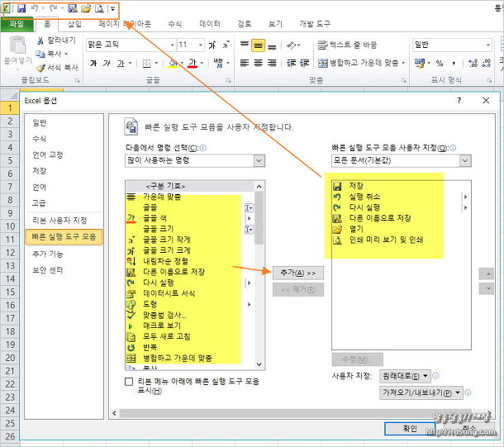The image size is (504, 447).
Task: Select 고급 category in options sidebar
Action: [39, 203]
